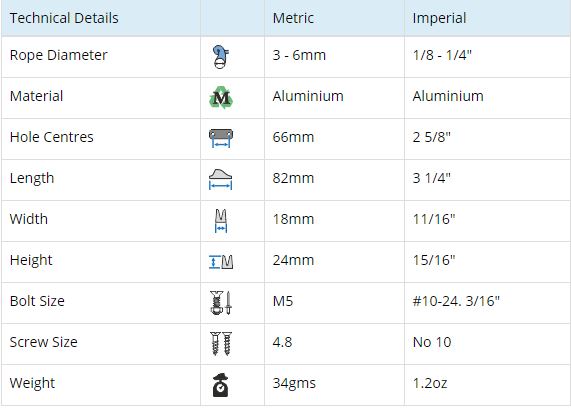Click the Bolt Size icon
Screen dimensions: 571x410
[221, 303]
